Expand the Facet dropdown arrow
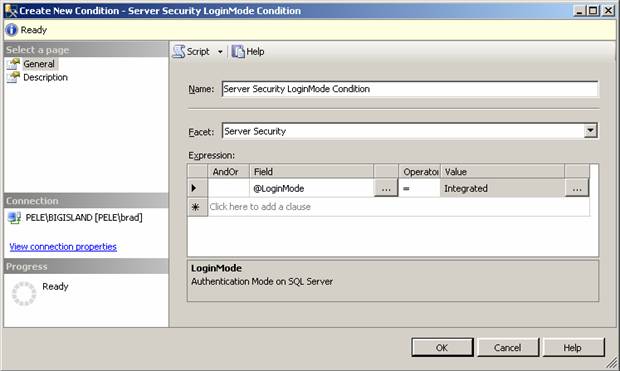Viewport: 620px width, 371px height. pyautogui.click(x=590, y=131)
